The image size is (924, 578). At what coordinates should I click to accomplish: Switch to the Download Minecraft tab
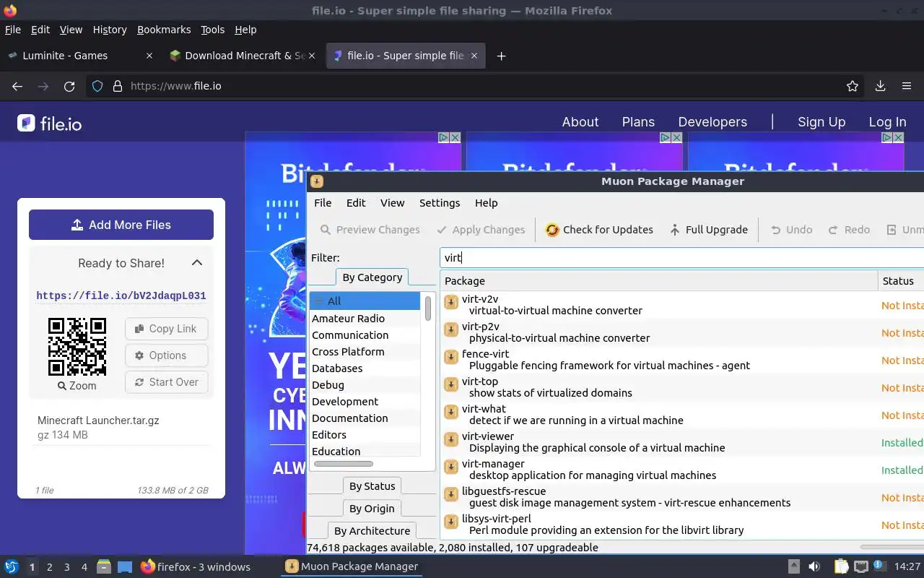point(242,56)
